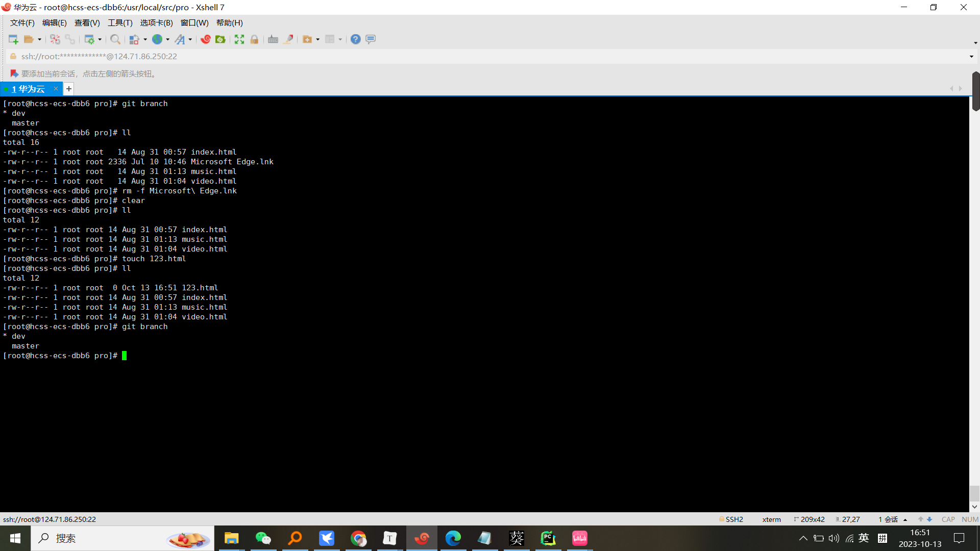Click WeChat icon in taskbar
The width and height of the screenshot is (980, 551).
(263, 538)
